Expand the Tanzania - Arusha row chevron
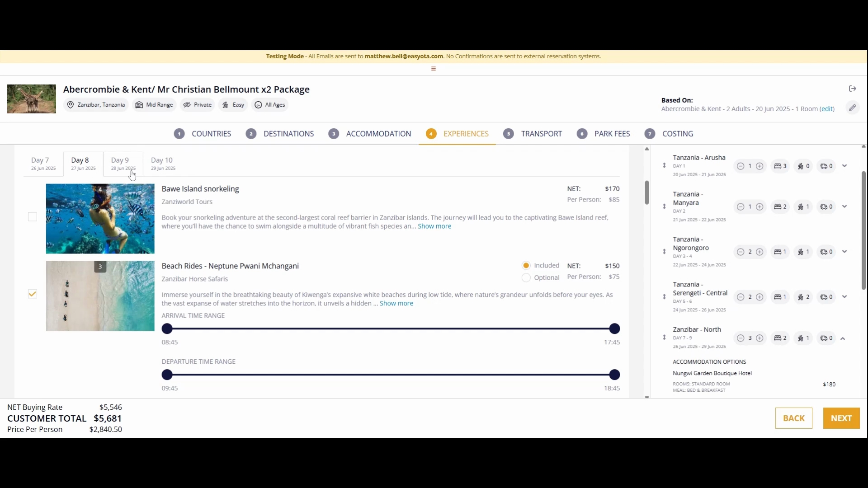 pyautogui.click(x=844, y=166)
